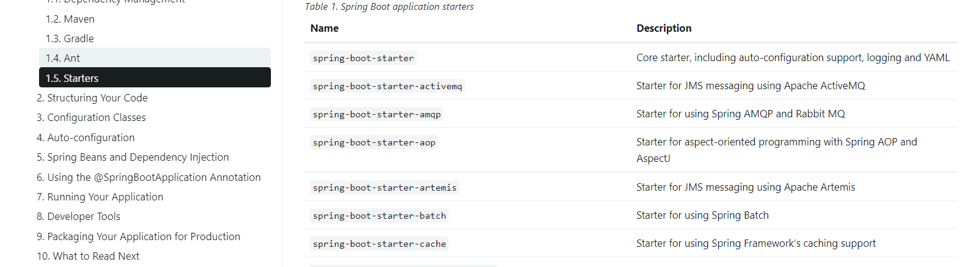
Task: Open Spring Beans and Dependency Injection
Action: coord(132,157)
